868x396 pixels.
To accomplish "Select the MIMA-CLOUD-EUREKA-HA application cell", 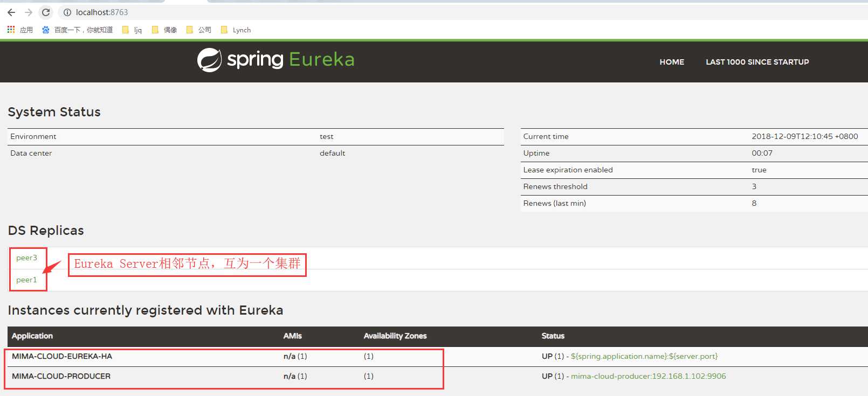I will [x=62, y=356].
